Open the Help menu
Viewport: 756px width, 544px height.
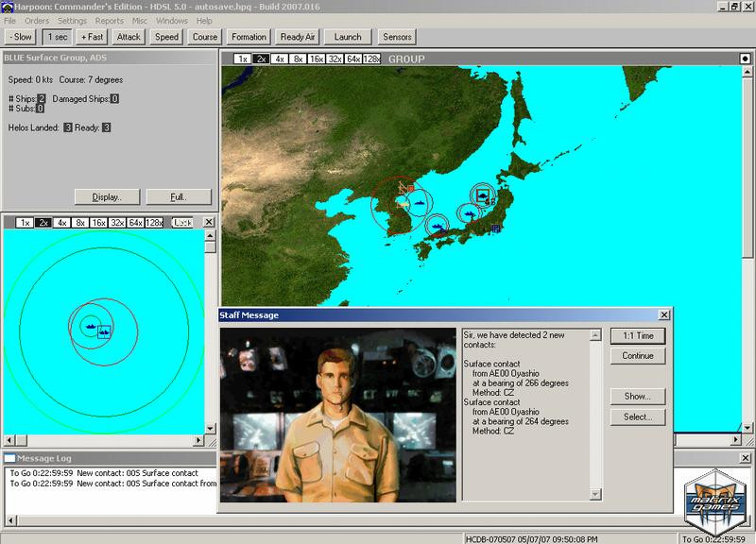click(x=204, y=21)
